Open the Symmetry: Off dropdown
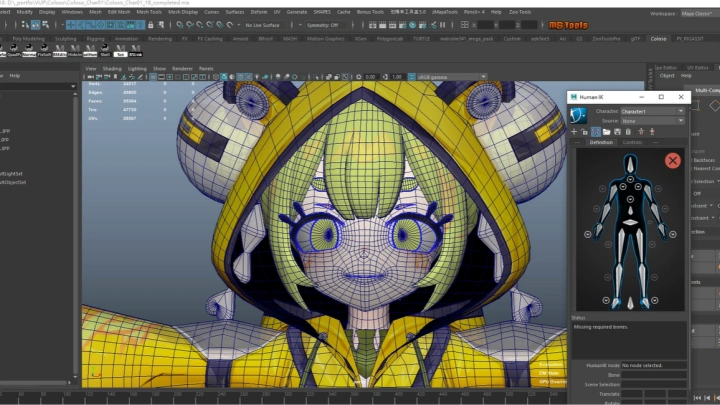The width and height of the screenshot is (720, 405). (326, 25)
